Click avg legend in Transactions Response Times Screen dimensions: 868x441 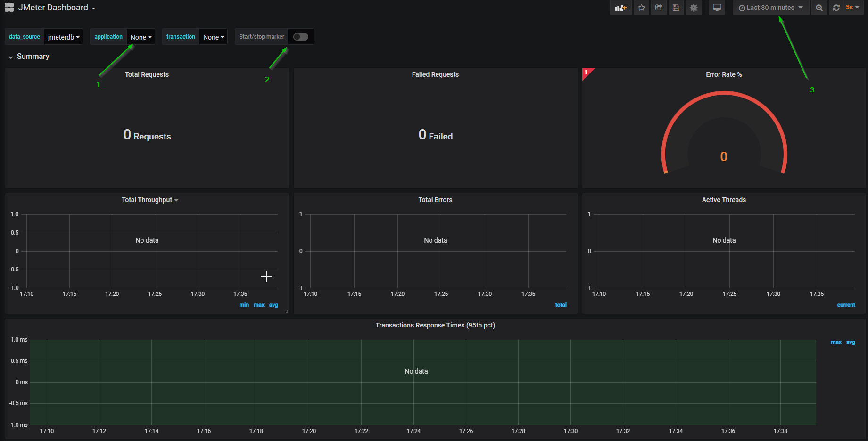point(851,342)
